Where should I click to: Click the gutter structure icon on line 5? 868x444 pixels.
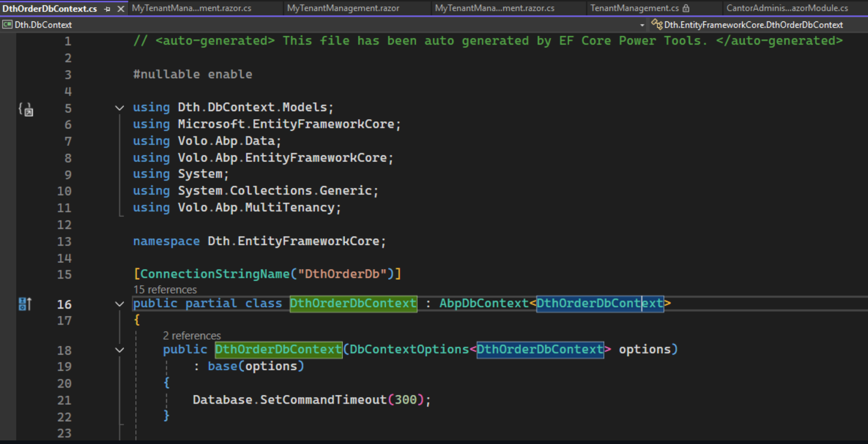26,109
